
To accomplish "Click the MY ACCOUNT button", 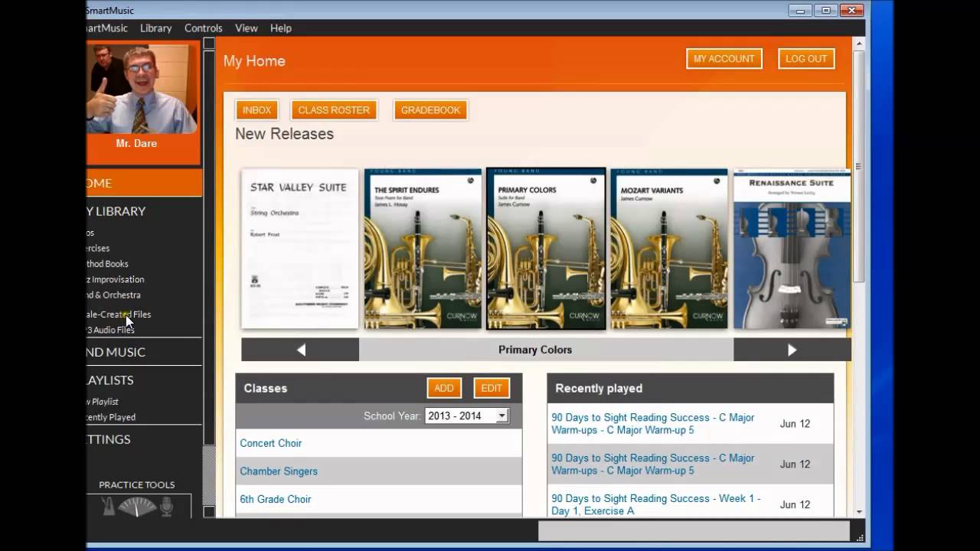I will tap(724, 59).
